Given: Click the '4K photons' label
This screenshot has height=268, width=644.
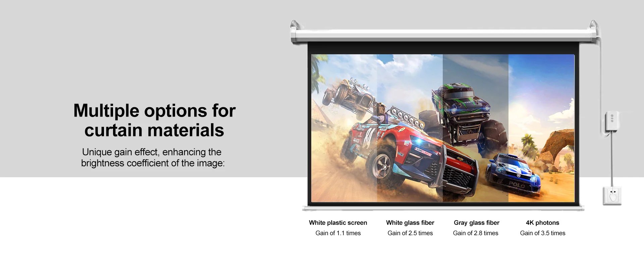Looking at the screenshot, I should point(543,223).
